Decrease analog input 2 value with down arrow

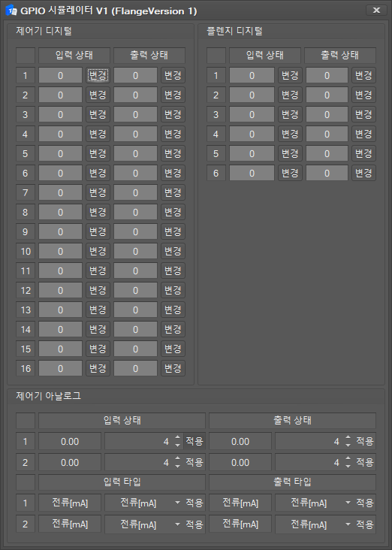click(x=177, y=466)
